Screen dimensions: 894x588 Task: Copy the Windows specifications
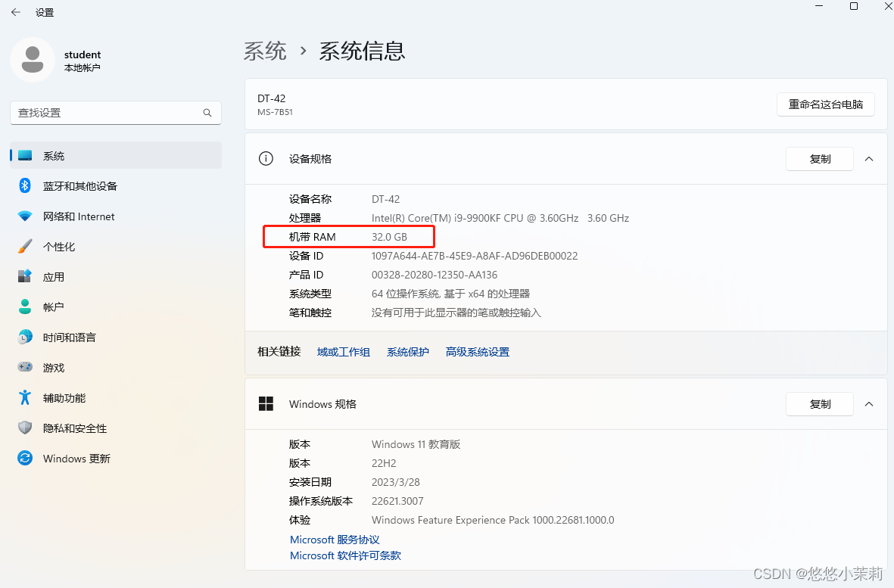(x=820, y=404)
